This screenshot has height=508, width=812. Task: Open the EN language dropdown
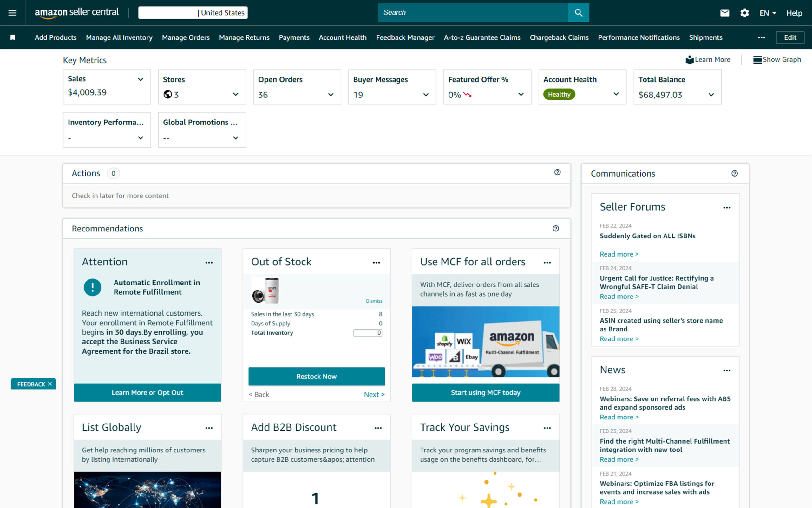coord(768,13)
